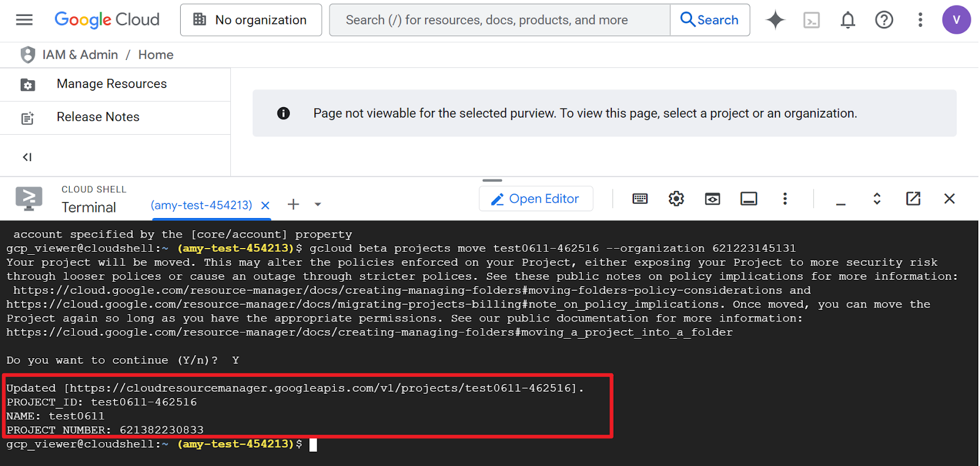Open the web preview icon
The height and width of the screenshot is (466, 980).
click(712, 198)
